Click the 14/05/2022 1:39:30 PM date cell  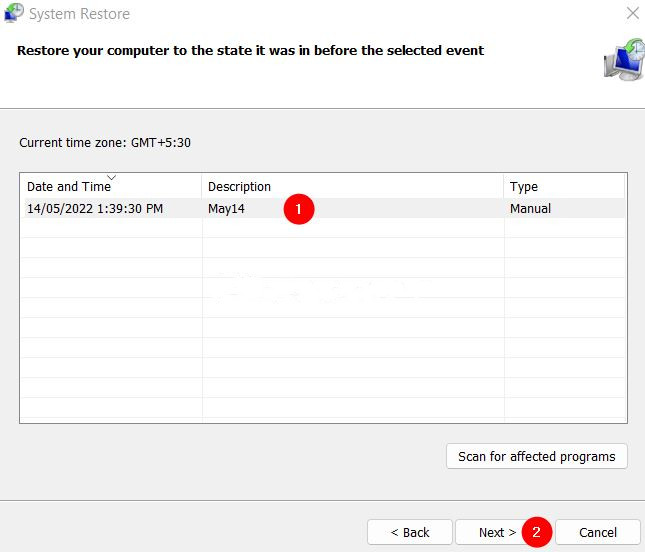95,209
